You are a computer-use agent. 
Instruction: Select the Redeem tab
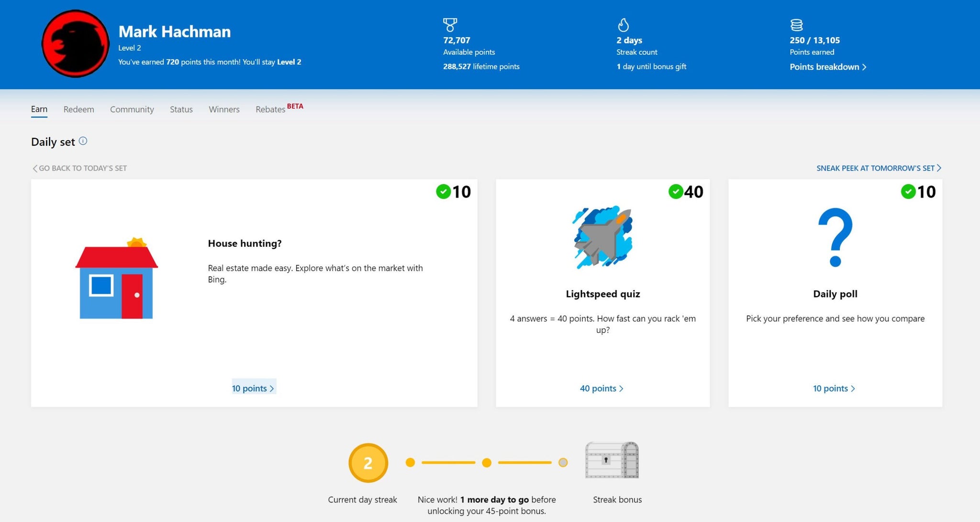point(78,108)
